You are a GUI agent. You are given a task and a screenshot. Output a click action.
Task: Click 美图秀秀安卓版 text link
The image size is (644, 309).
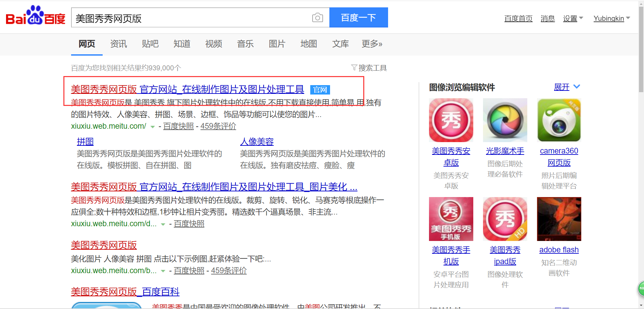pos(451,157)
